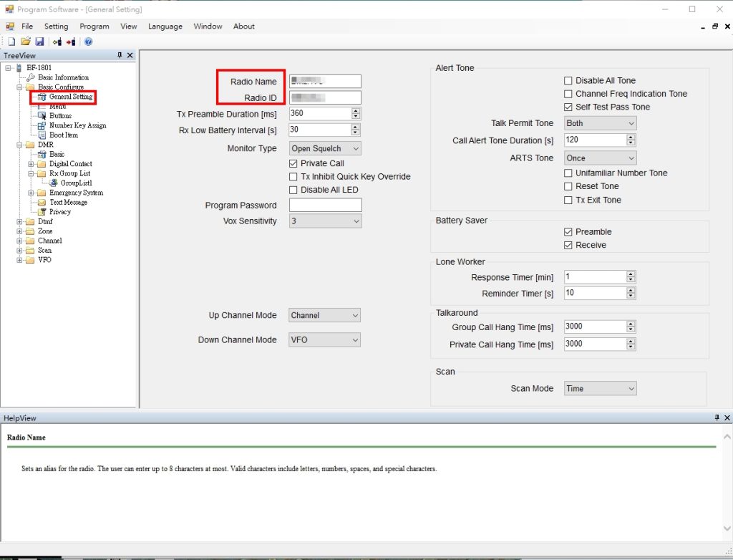This screenshot has height=560, width=733.
Task: Click the Read from radio icon
Action: click(57, 42)
